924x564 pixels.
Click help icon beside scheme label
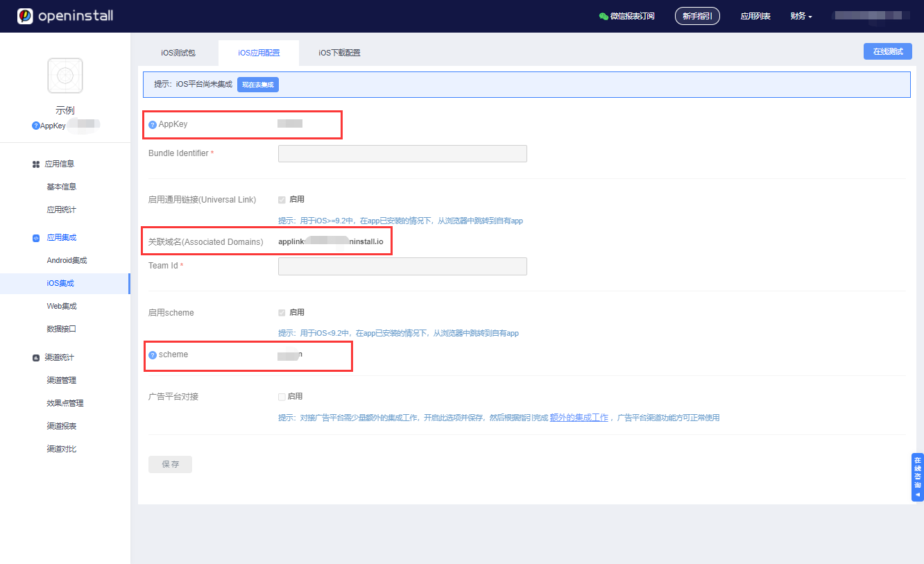coord(153,355)
